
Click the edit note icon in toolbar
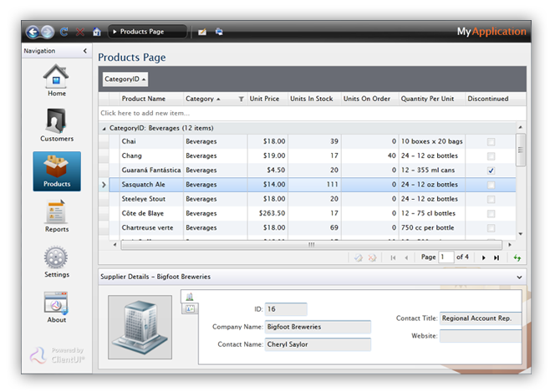pyautogui.click(x=202, y=32)
